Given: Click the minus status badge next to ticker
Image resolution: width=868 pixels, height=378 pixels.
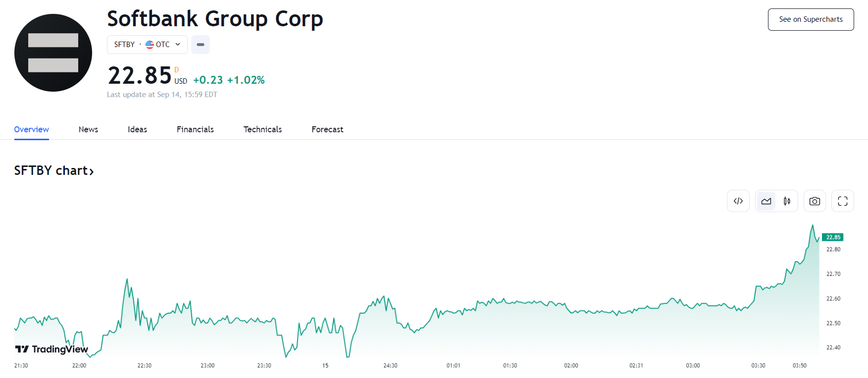Looking at the screenshot, I should point(201,45).
